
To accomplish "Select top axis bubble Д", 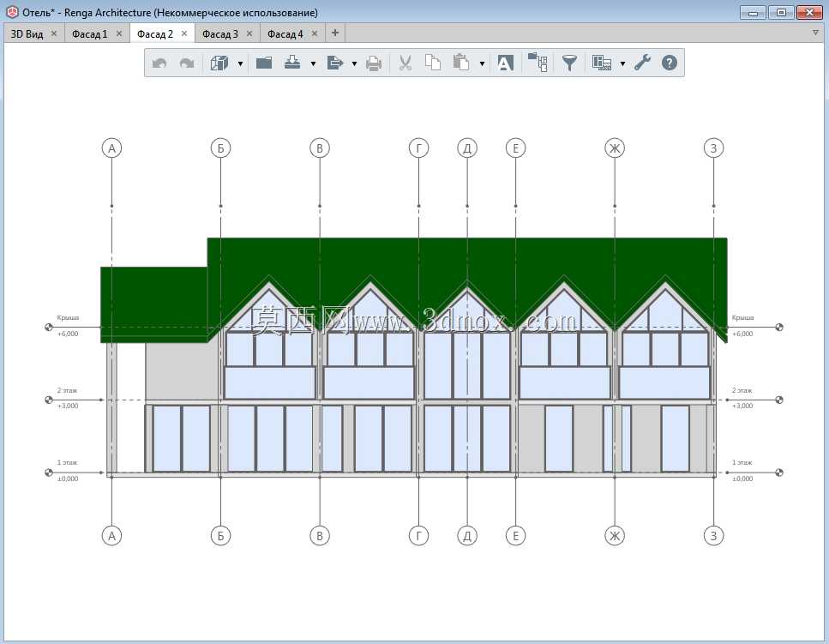I will (467, 148).
